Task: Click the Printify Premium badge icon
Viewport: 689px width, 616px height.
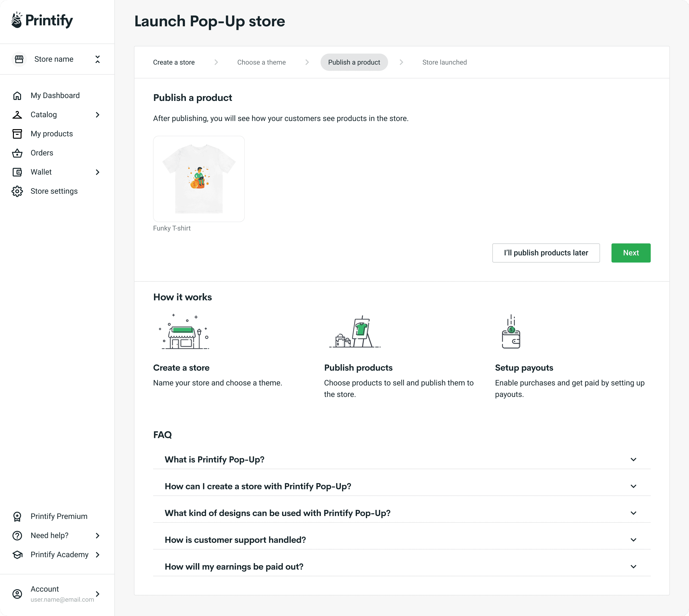Action: (x=17, y=517)
